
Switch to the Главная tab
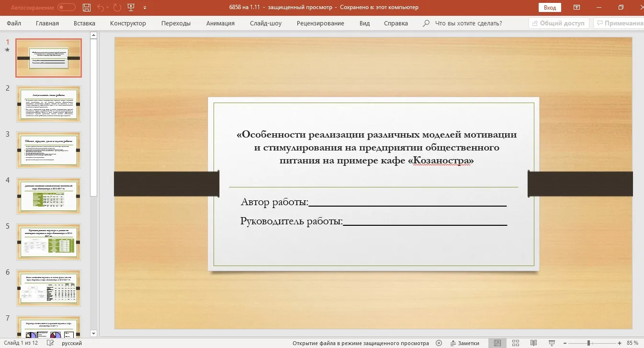click(x=47, y=23)
